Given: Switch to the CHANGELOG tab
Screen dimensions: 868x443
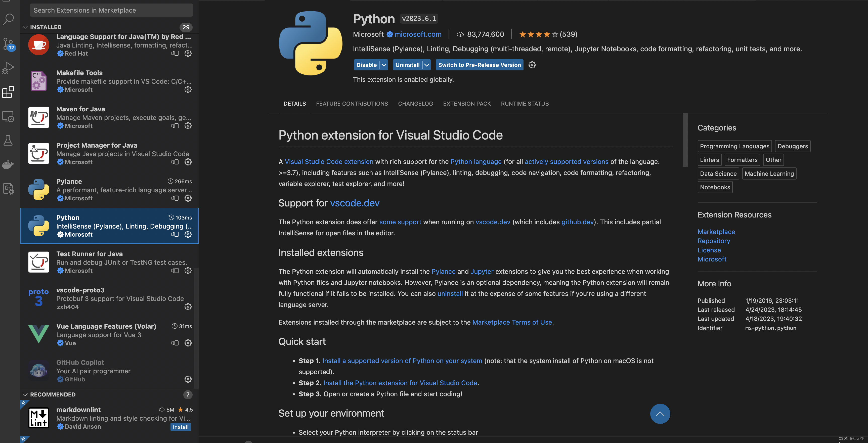Looking at the screenshot, I should 415,104.
